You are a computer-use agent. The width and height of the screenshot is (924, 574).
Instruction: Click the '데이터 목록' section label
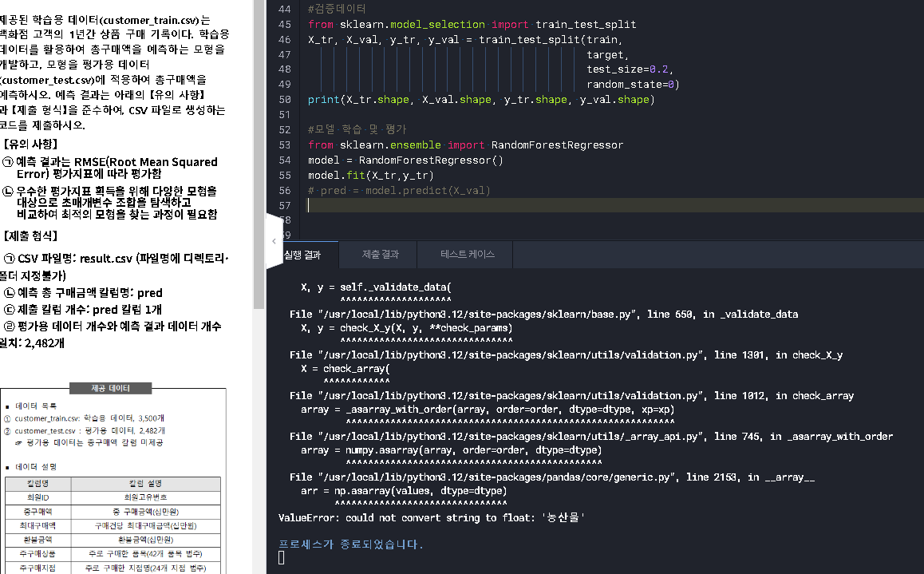(x=36, y=406)
